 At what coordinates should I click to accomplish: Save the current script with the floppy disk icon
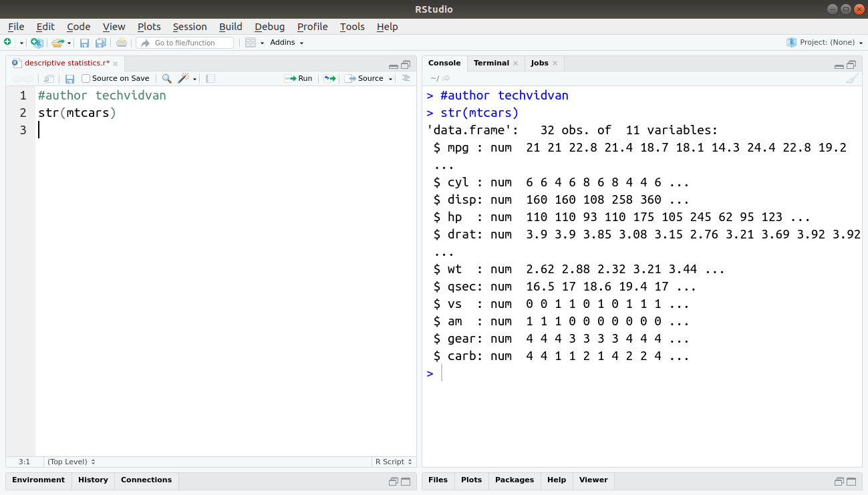[x=84, y=42]
